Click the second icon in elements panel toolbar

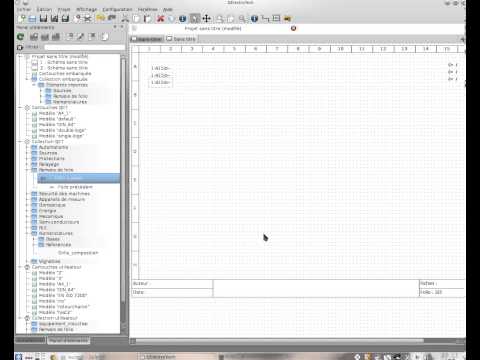[x=34, y=37]
